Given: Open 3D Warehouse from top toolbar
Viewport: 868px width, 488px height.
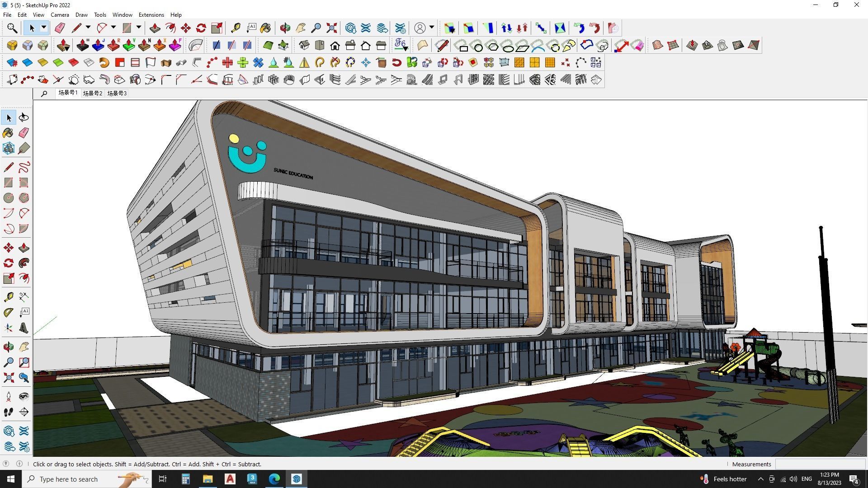Looking at the screenshot, I should (350, 28).
